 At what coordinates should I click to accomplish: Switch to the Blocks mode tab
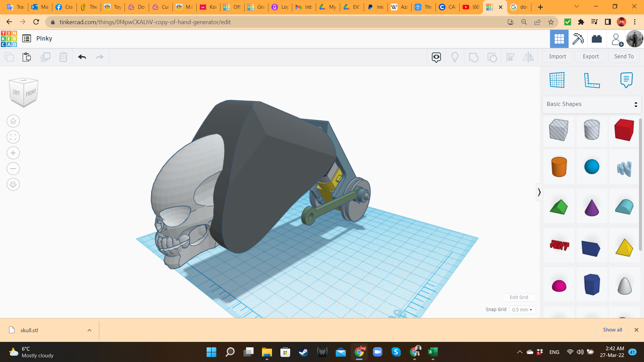coord(578,39)
